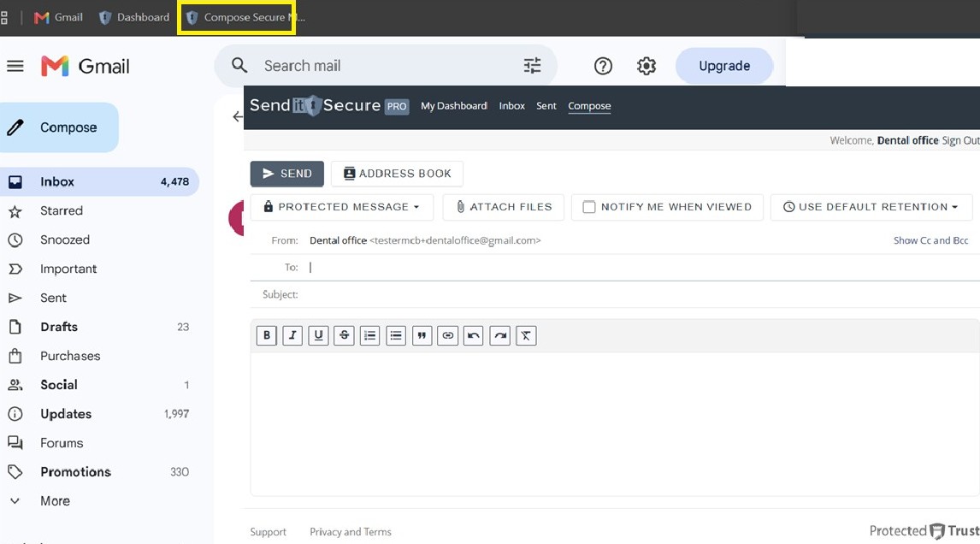Show search options slider icon
The height and width of the screenshot is (544, 980).
533,66
